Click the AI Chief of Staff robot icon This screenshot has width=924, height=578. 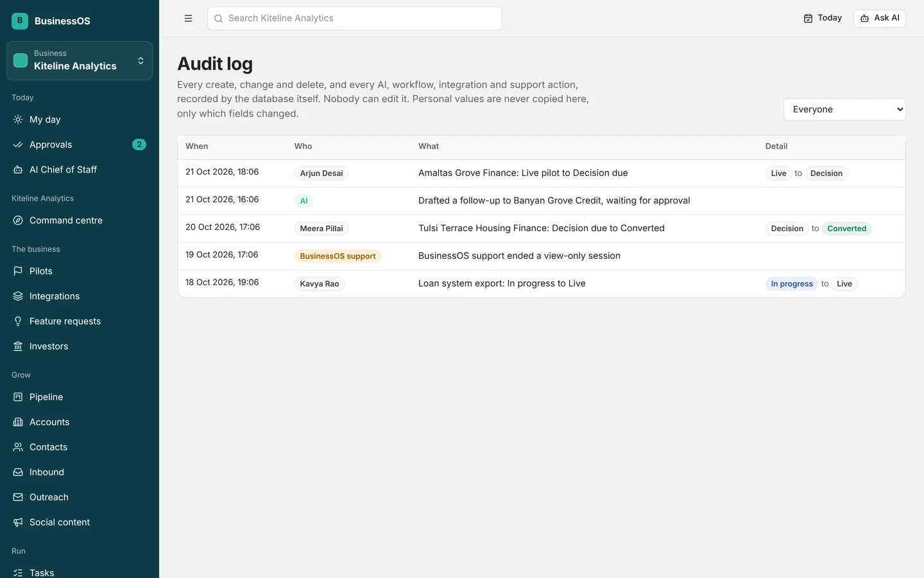pos(18,170)
